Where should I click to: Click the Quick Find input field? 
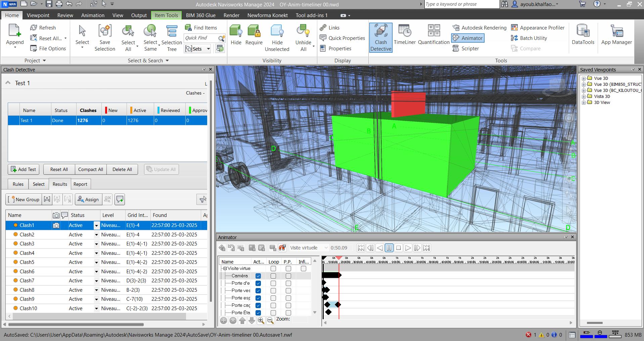coord(200,38)
